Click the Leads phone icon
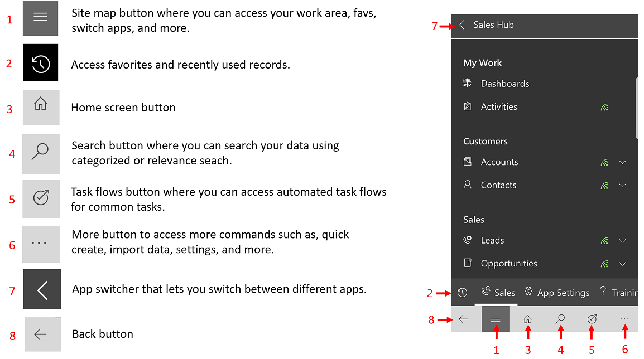The height and width of the screenshot is (359, 644). point(468,240)
